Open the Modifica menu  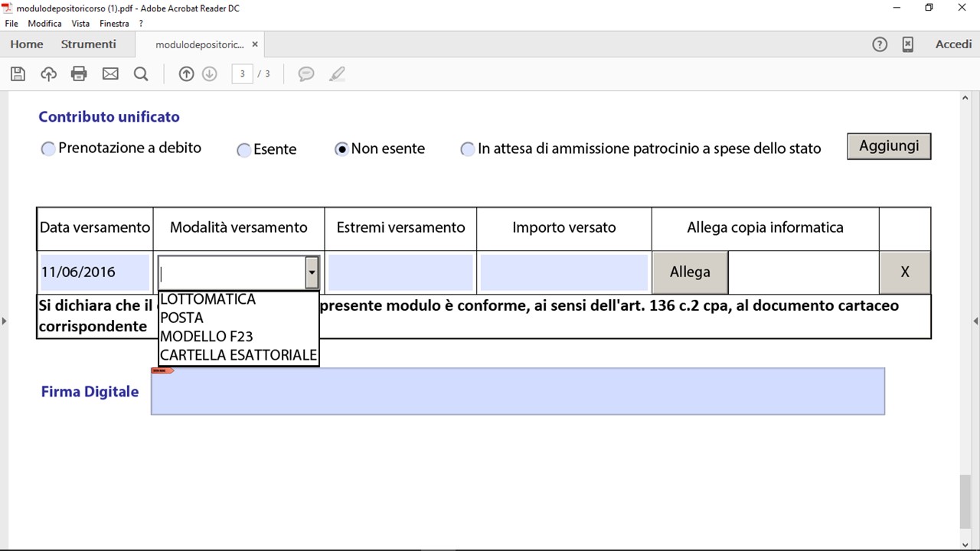click(x=44, y=24)
